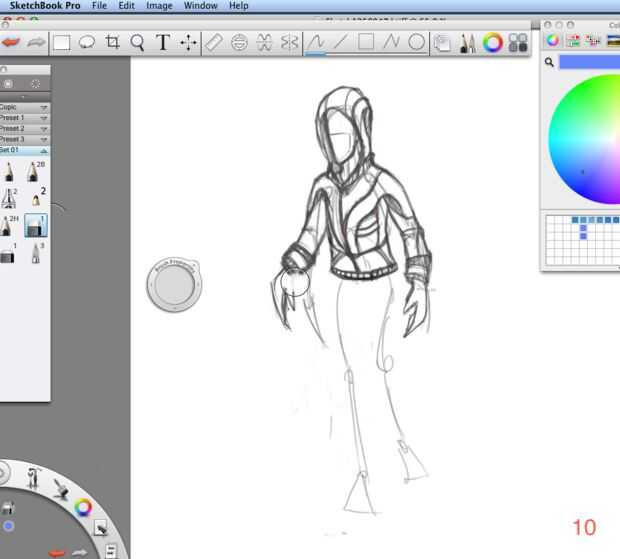The image size is (620, 559).
Task: Toggle the Rectangle stroke mode
Action: coord(366,42)
